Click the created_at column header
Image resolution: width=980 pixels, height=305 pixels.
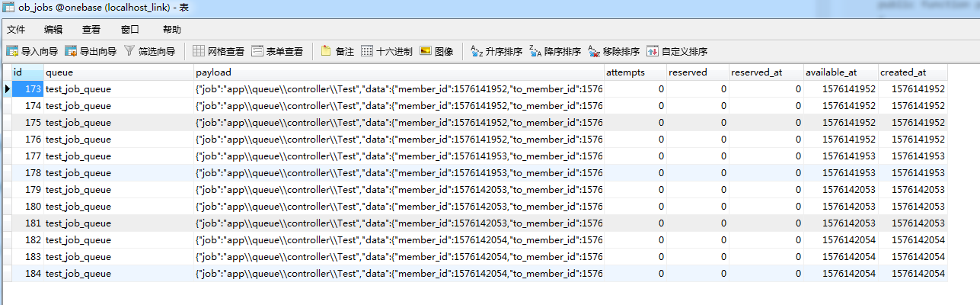[x=912, y=72]
